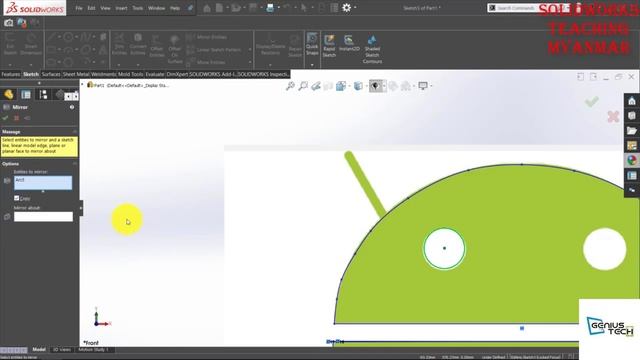Open the ConfigurationManager tab icon
The image size is (640, 360).
tap(43, 95)
